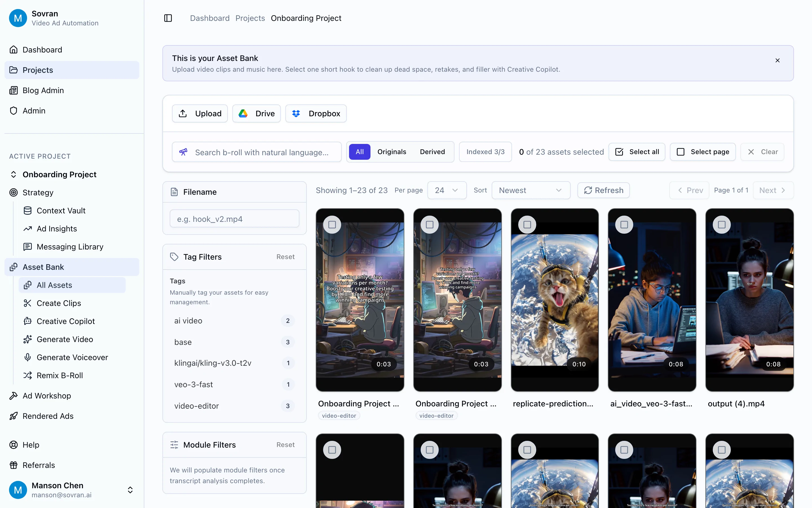Open All Assets in sidebar

pos(72,285)
